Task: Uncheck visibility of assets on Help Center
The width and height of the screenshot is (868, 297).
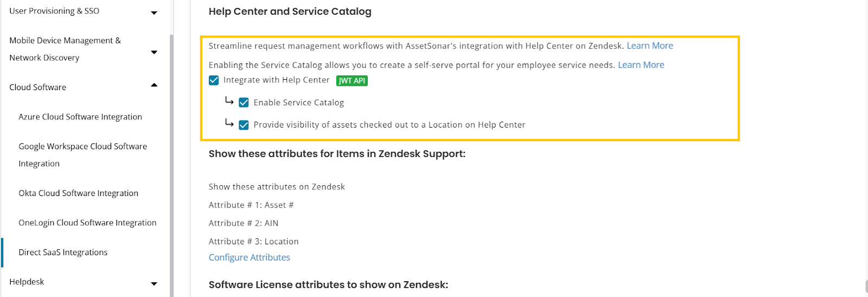Action: click(x=244, y=125)
